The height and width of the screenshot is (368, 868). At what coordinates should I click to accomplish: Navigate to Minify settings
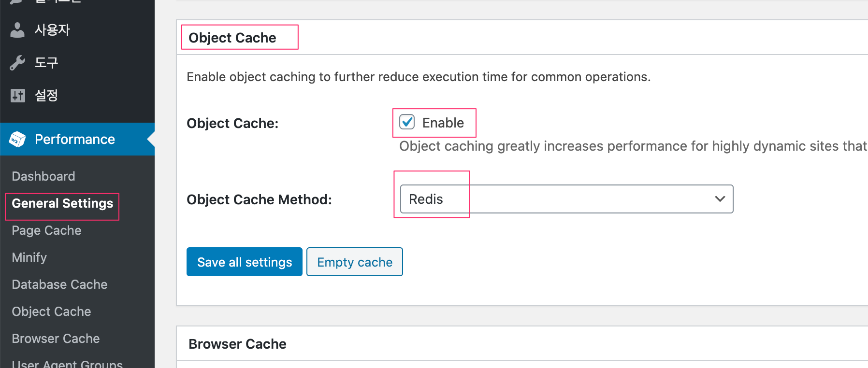[29, 257]
